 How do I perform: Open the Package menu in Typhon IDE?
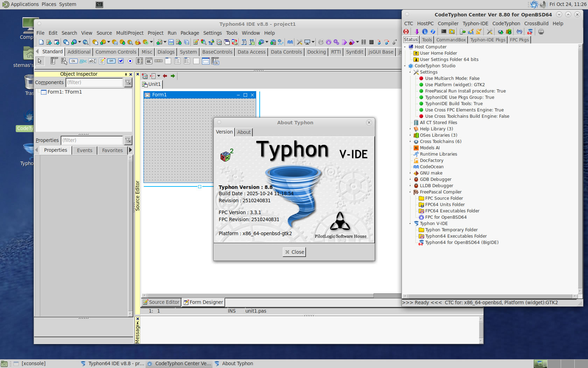coord(189,33)
